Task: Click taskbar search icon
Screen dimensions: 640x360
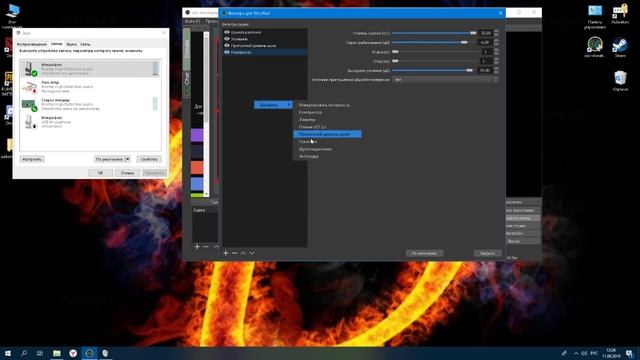Action: (24, 353)
